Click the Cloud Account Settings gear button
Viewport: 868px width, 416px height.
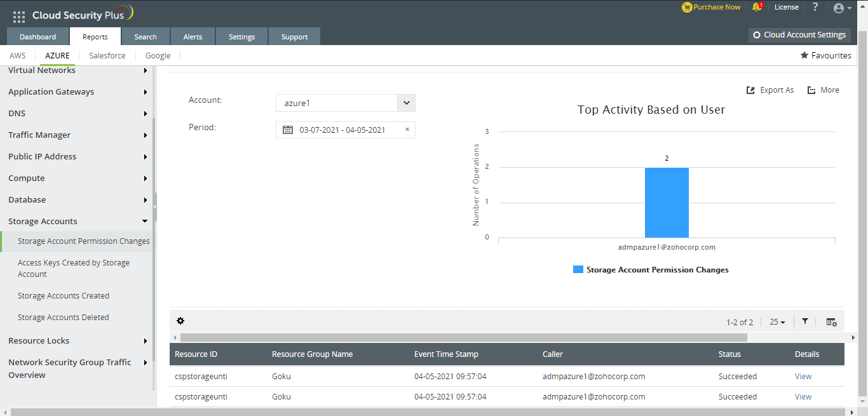coord(799,35)
